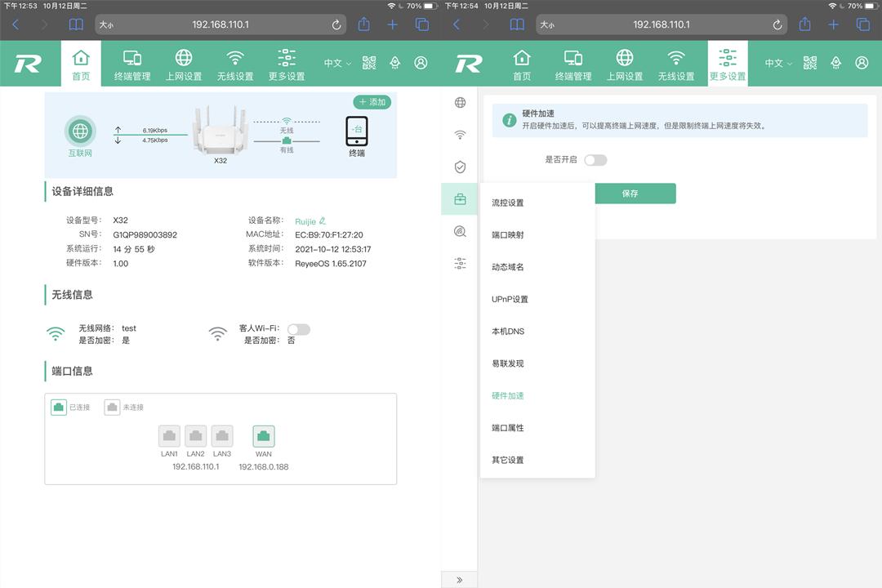Open 终端管理 tab in left pane
The image size is (882, 588).
coord(132,65)
